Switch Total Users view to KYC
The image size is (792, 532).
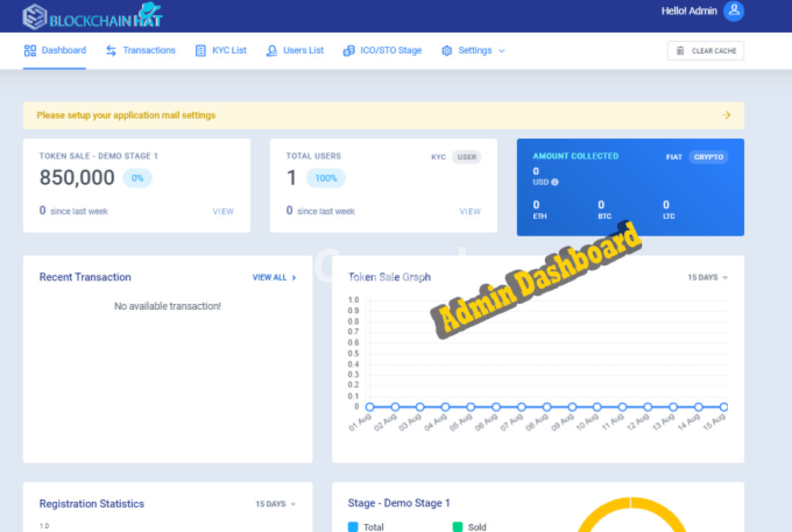(438, 157)
